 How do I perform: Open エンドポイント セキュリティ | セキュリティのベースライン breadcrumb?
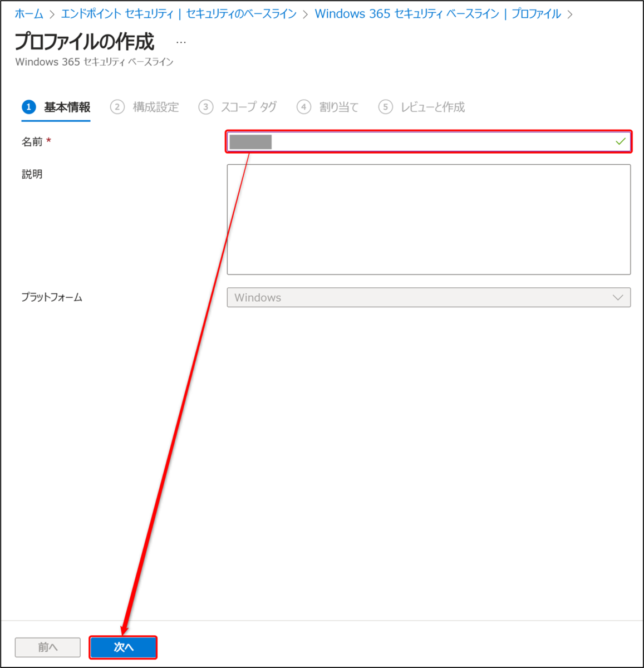click(179, 14)
